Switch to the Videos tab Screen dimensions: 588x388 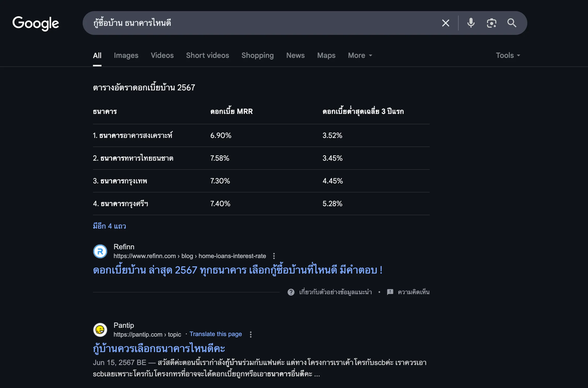[162, 56]
